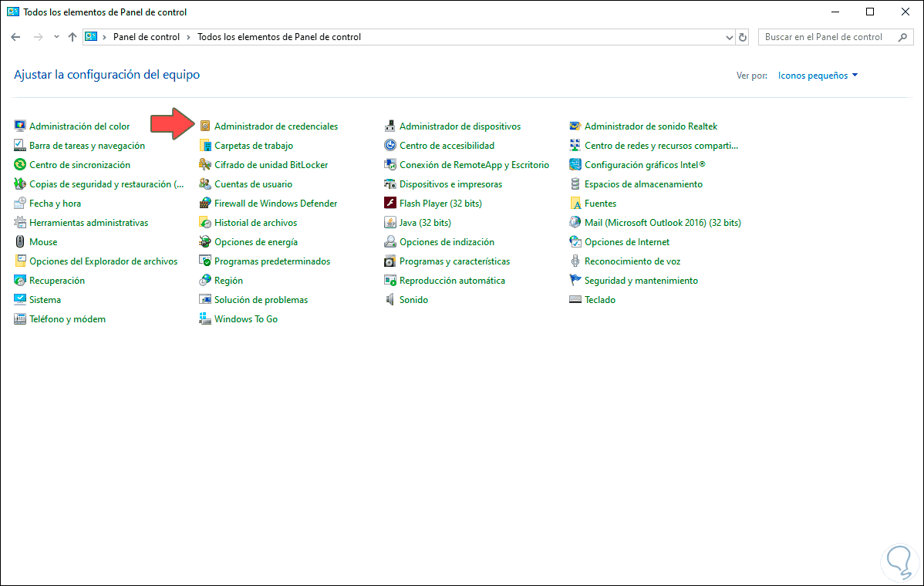This screenshot has height=586, width=924.
Task: Click the Firewall de Windows Defender icon
Action: [x=205, y=204]
